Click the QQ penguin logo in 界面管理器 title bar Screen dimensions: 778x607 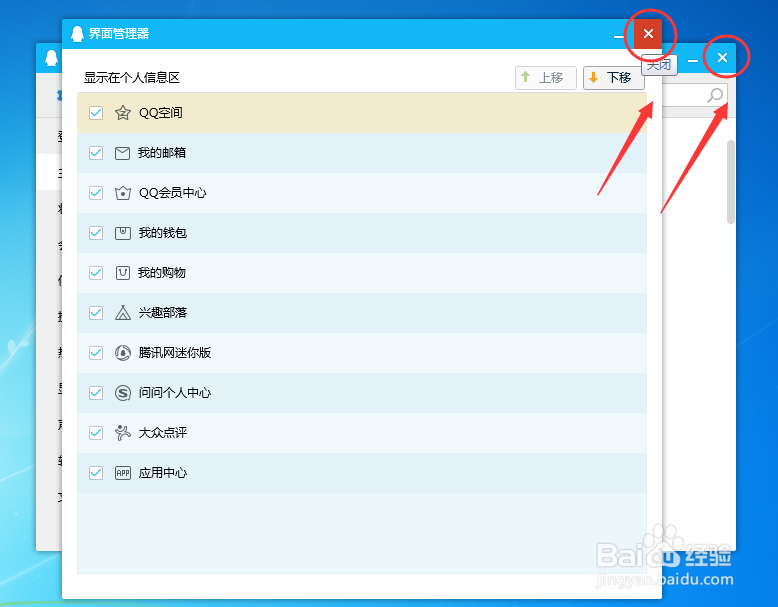click(x=77, y=34)
